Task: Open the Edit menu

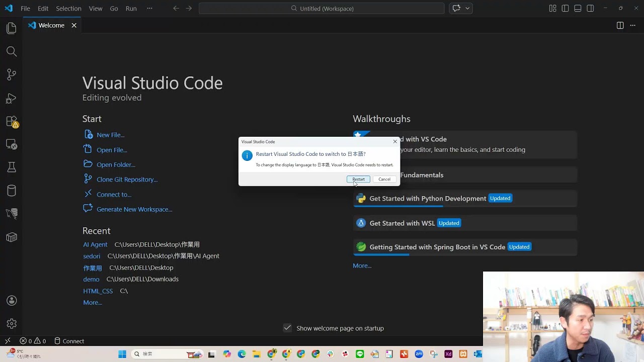Action: click(43, 9)
